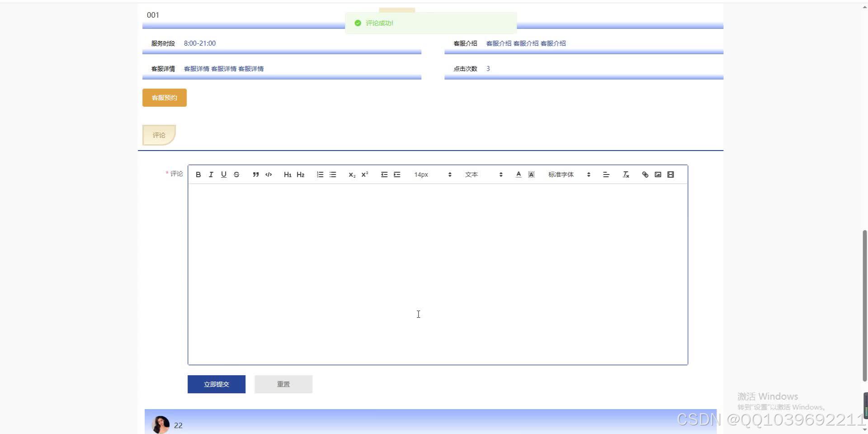Click the 001 title text

153,15
